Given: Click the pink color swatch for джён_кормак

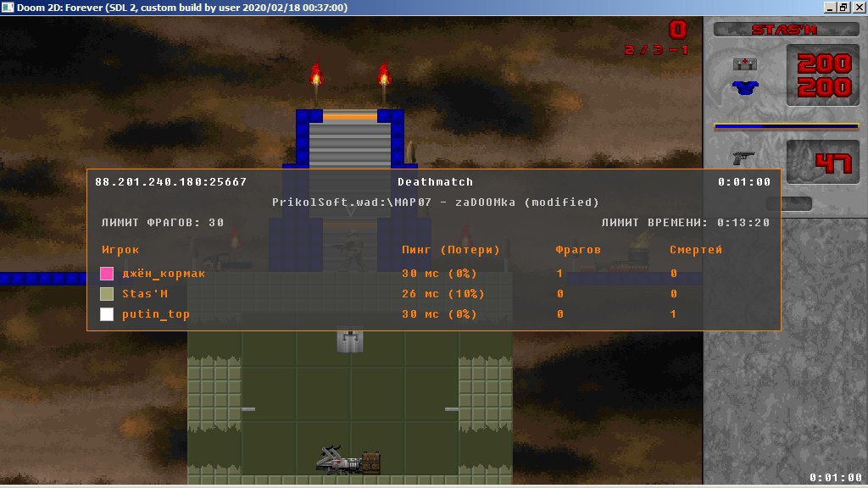Looking at the screenshot, I should coord(107,274).
